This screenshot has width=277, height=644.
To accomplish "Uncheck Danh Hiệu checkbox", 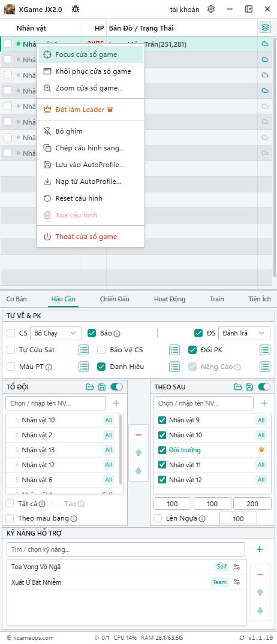I will pos(101,367).
